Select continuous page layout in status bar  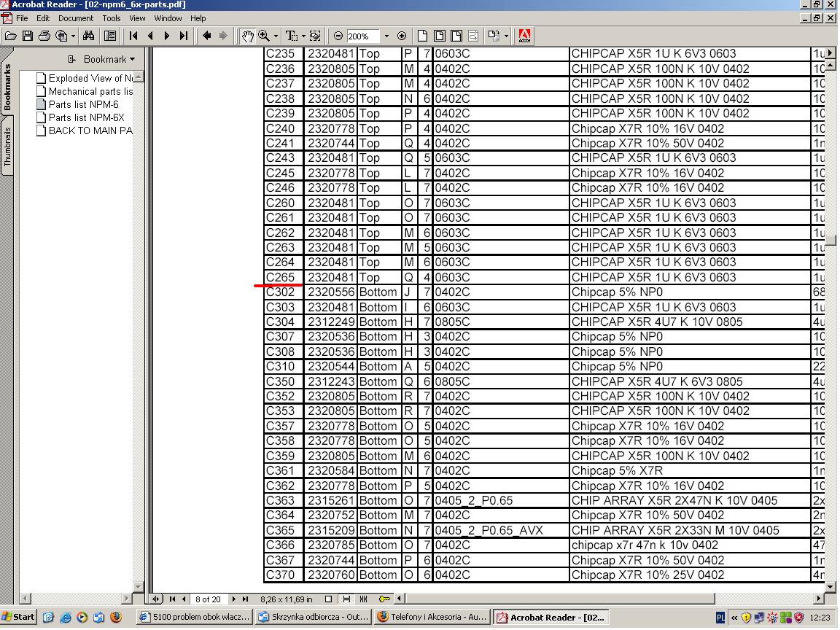tap(346, 599)
